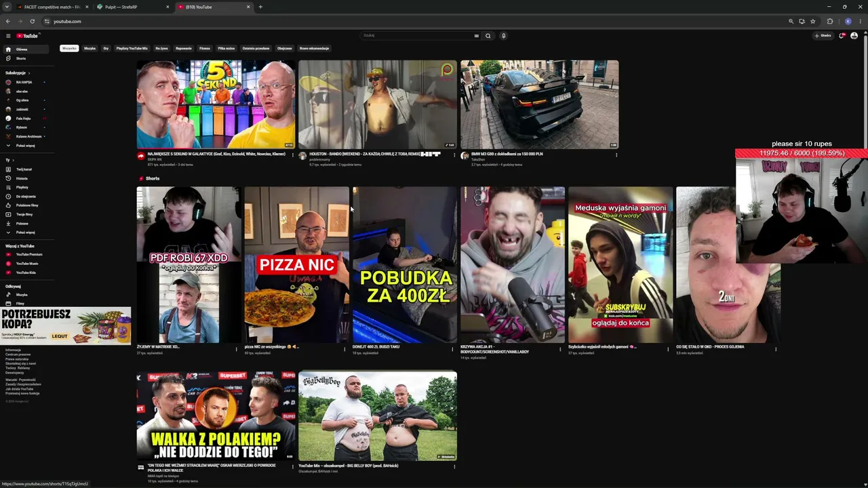Open Polubione filmy liked videos
This screenshot has width=868, height=488.
point(24,205)
